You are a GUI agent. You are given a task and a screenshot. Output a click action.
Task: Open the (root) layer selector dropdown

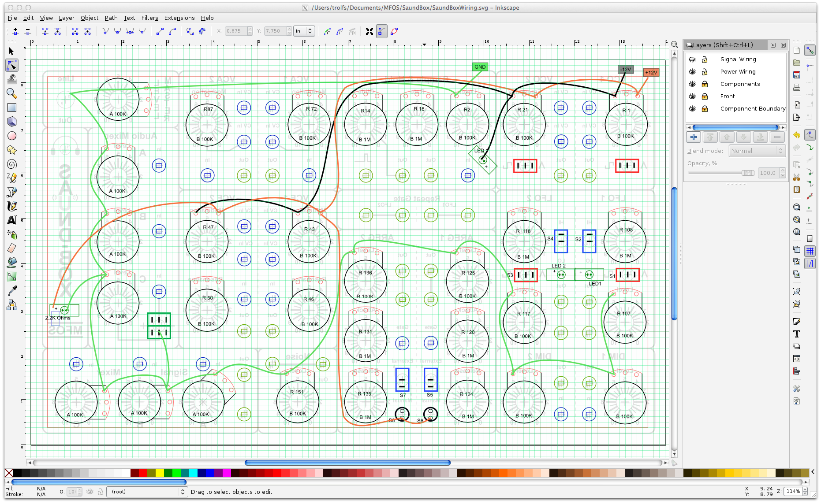pos(147,492)
